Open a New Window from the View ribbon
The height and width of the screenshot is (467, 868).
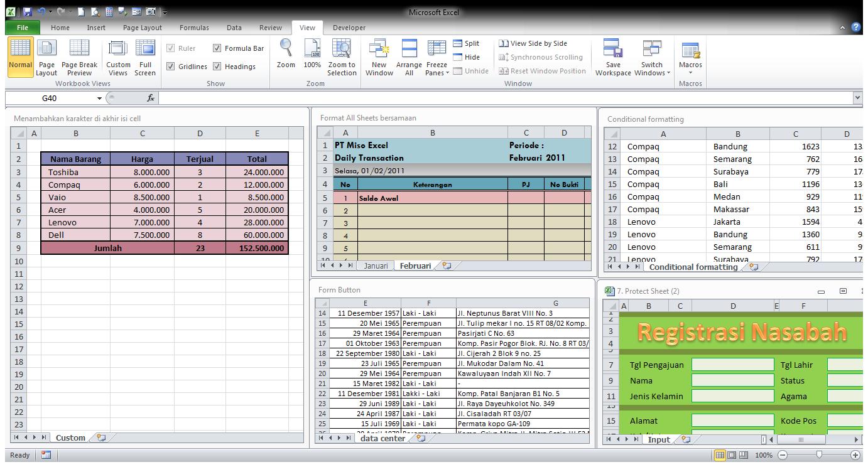[x=379, y=56]
